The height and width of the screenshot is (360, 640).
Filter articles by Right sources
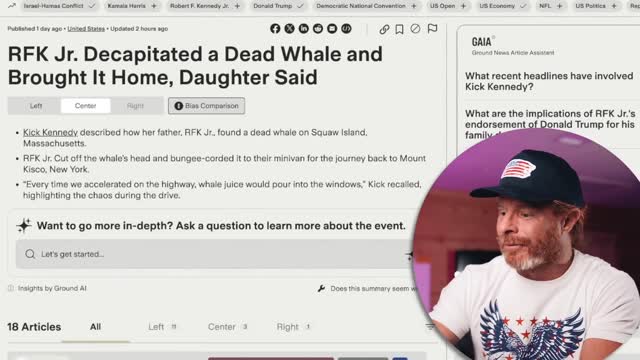click(293, 327)
